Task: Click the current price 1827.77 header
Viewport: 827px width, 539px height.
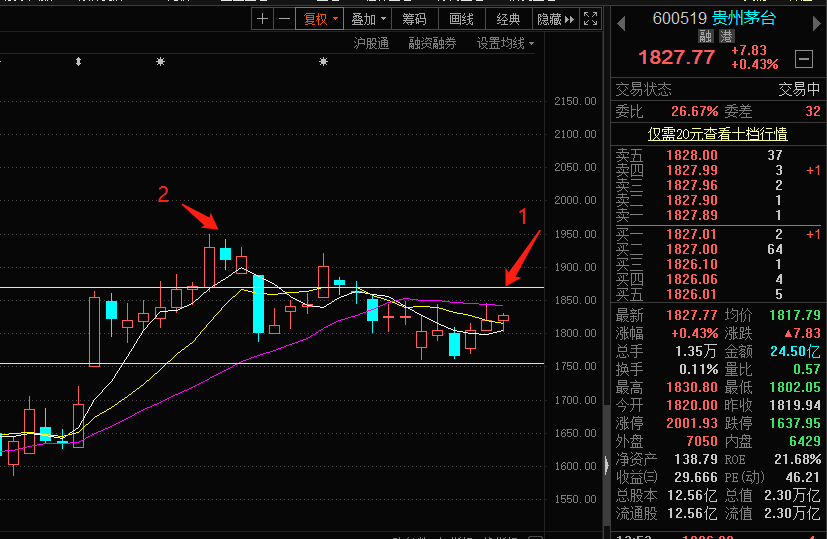Action: coord(677,57)
